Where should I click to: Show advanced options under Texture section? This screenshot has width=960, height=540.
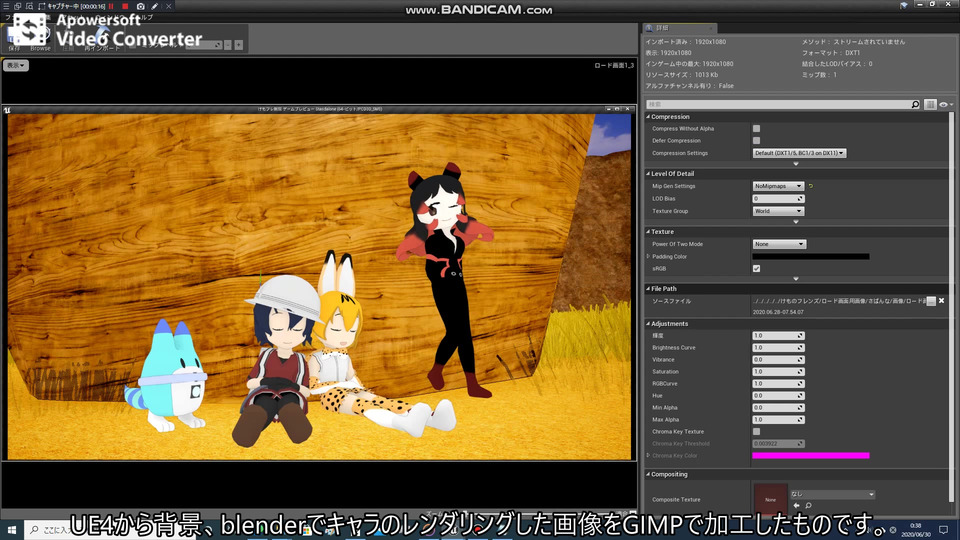pyautogui.click(x=796, y=279)
